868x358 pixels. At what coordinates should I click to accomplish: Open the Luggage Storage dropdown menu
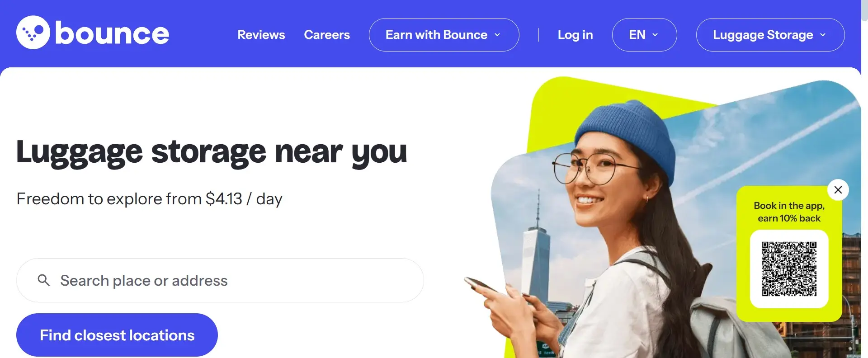(770, 35)
